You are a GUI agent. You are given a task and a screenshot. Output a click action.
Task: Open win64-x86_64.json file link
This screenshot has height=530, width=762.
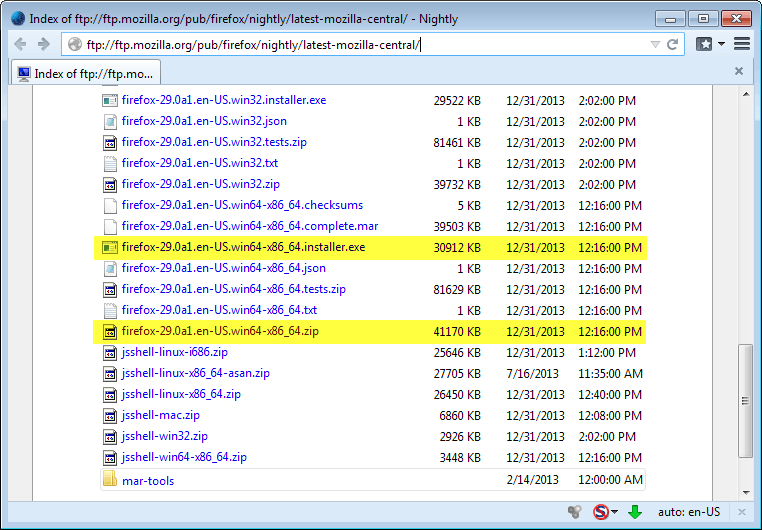click(x=224, y=268)
